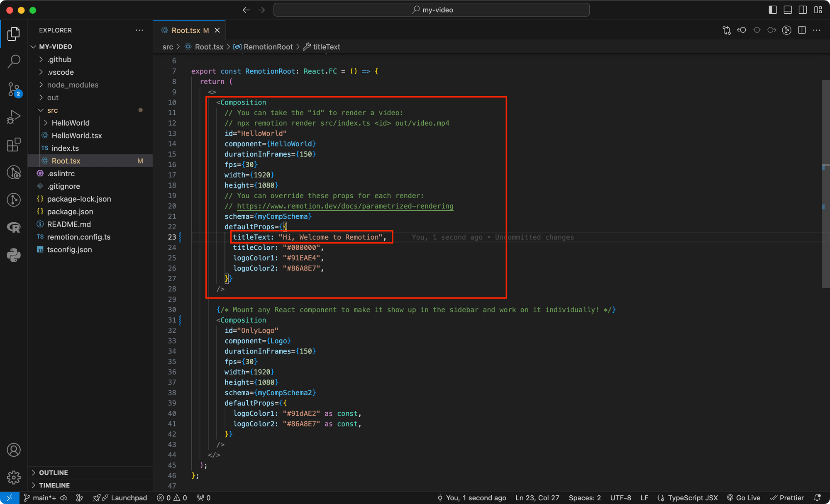
Task: Click the errors and warnings count in status bar
Action: point(172,498)
